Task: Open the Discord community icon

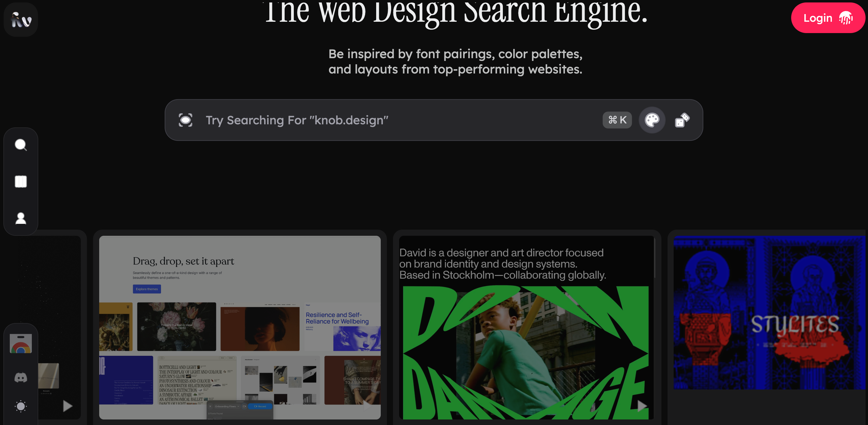Action: pyautogui.click(x=21, y=378)
